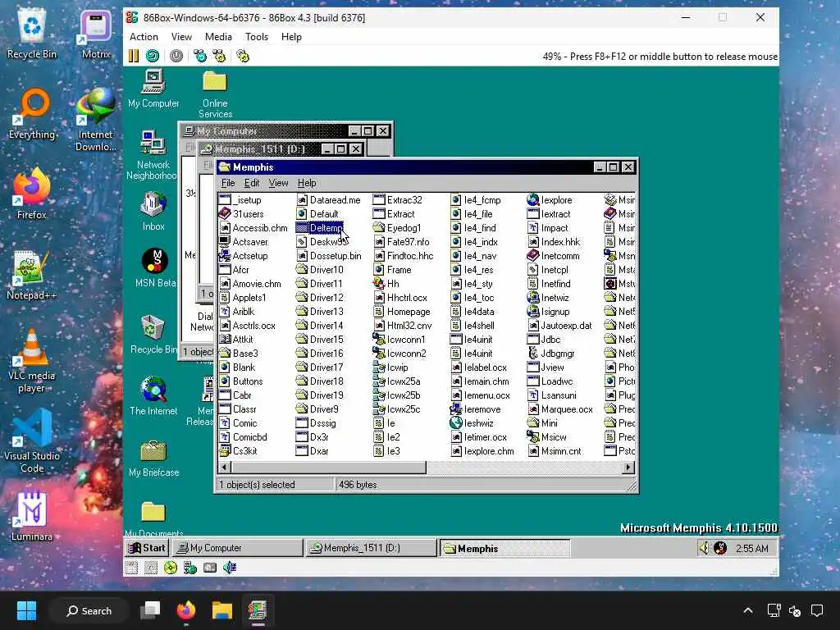840x630 pixels.
Task: Select the Marquee.ocx file
Action: pos(560,409)
